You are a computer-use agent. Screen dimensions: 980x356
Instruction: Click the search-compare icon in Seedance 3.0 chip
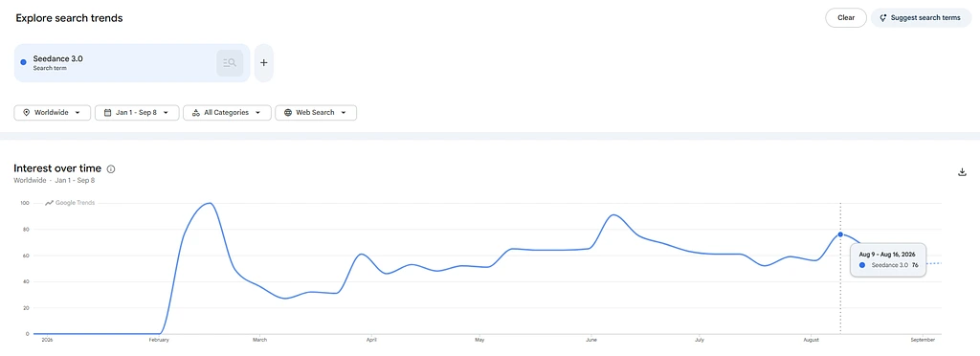[x=230, y=62]
